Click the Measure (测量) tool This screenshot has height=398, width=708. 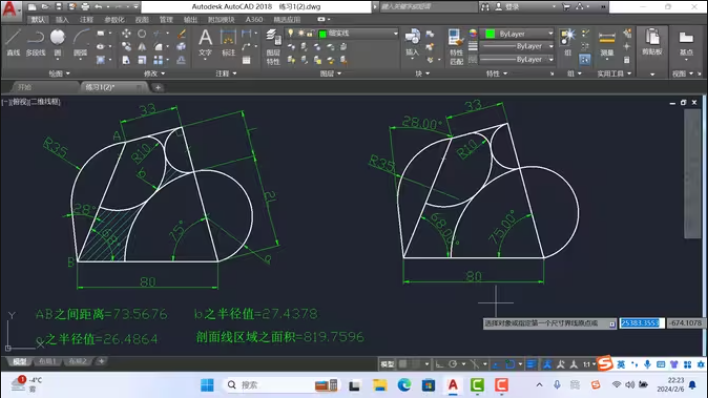607,43
